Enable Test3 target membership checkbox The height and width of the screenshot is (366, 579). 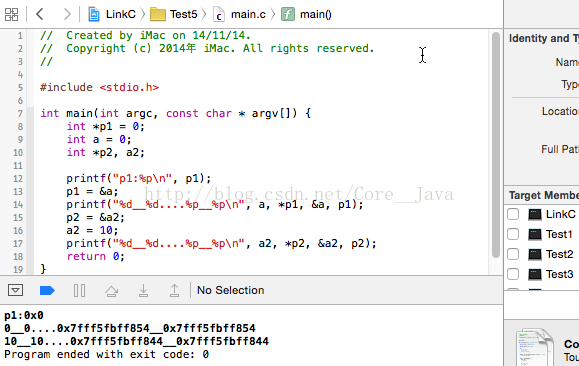click(x=513, y=274)
